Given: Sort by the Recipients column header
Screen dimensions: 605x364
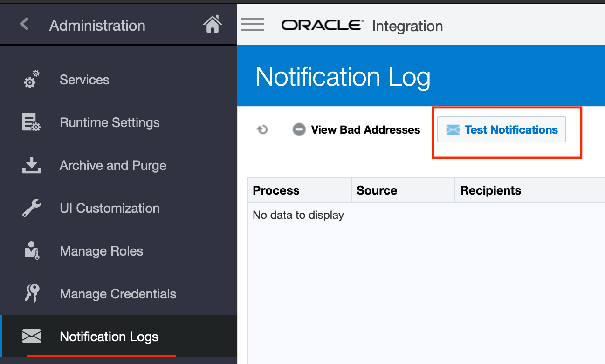Looking at the screenshot, I should pos(530,190).
